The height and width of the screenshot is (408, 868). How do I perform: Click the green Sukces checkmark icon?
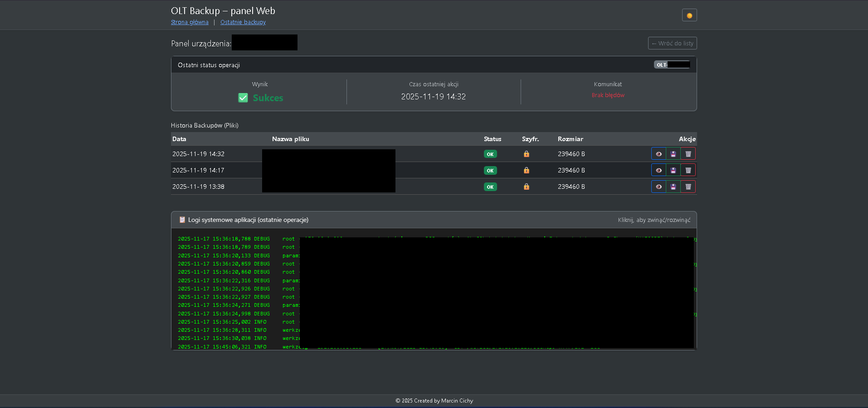click(x=243, y=98)
